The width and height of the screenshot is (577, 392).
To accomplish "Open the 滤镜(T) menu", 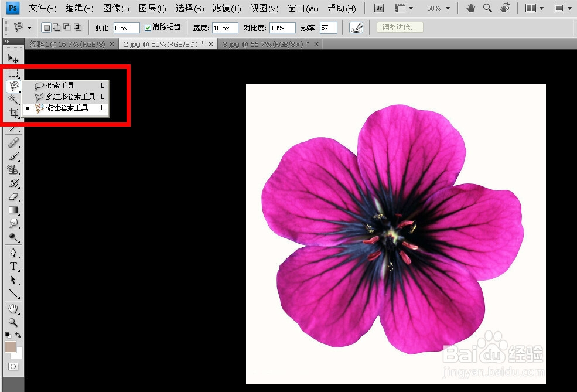I will tap(227, 8).
